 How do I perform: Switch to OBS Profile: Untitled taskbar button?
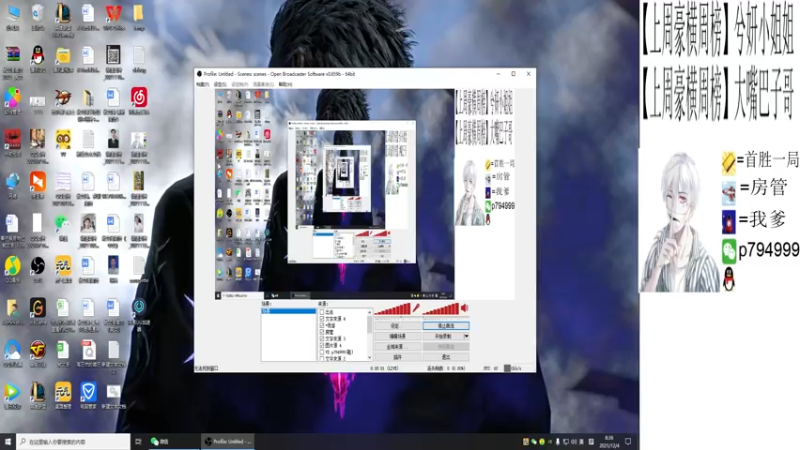pos(228,441)
